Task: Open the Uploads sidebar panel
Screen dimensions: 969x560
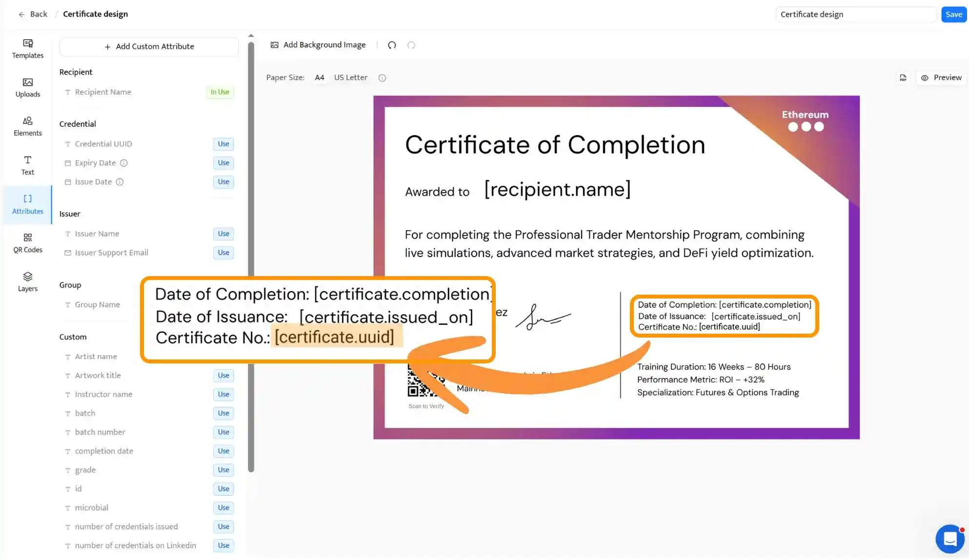Action: tap(27, 87)
